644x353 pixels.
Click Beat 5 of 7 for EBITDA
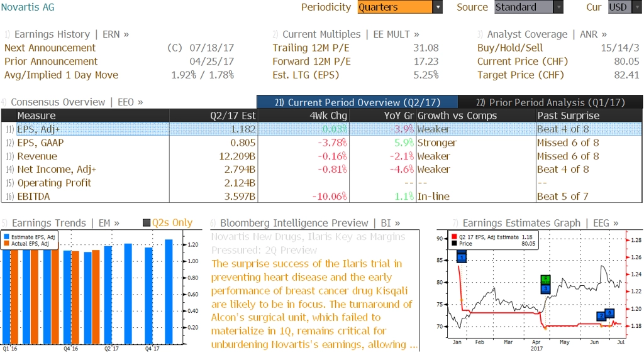click(563, 197)
